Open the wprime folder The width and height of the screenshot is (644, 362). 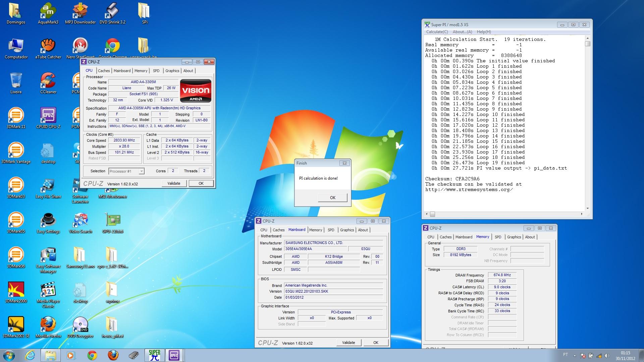[x=112, y=292]
